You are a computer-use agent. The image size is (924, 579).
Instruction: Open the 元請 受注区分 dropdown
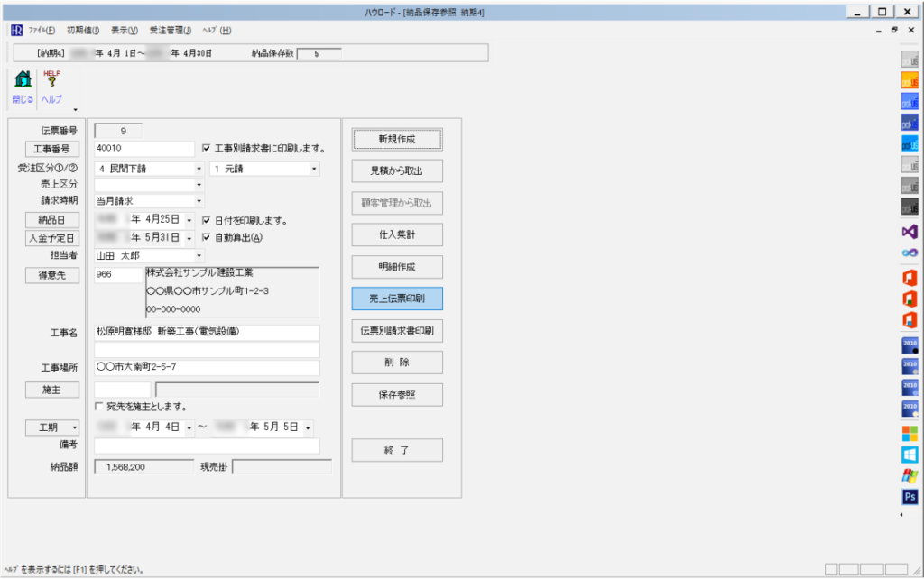tap(314, 168)
